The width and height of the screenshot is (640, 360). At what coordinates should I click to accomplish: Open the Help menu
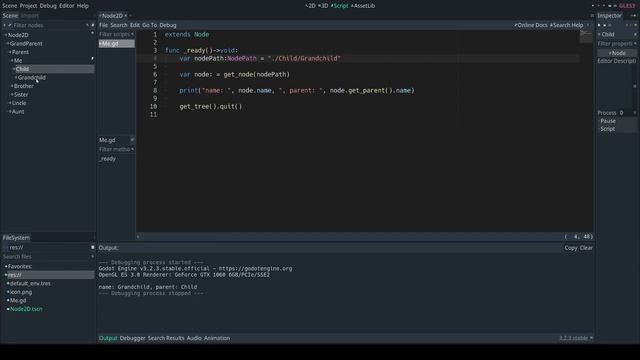pyautogui.click(x=83, y=6)
